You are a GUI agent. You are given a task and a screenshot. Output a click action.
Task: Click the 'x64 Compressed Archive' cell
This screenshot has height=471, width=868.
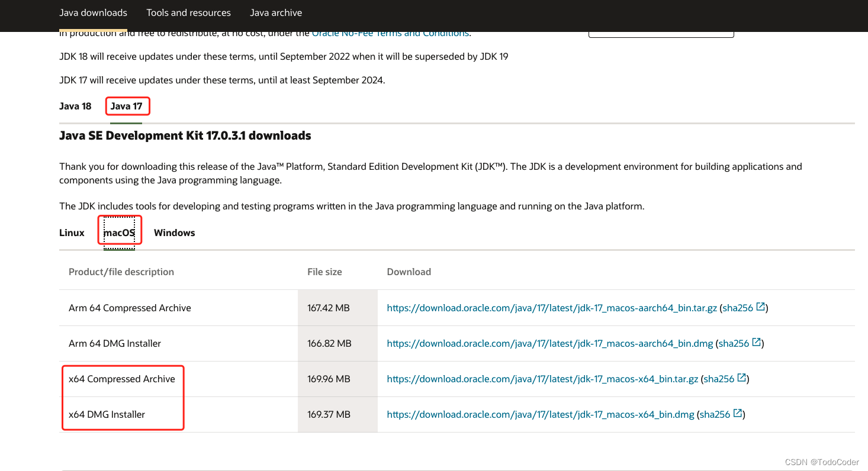click(x=179, y=379)
